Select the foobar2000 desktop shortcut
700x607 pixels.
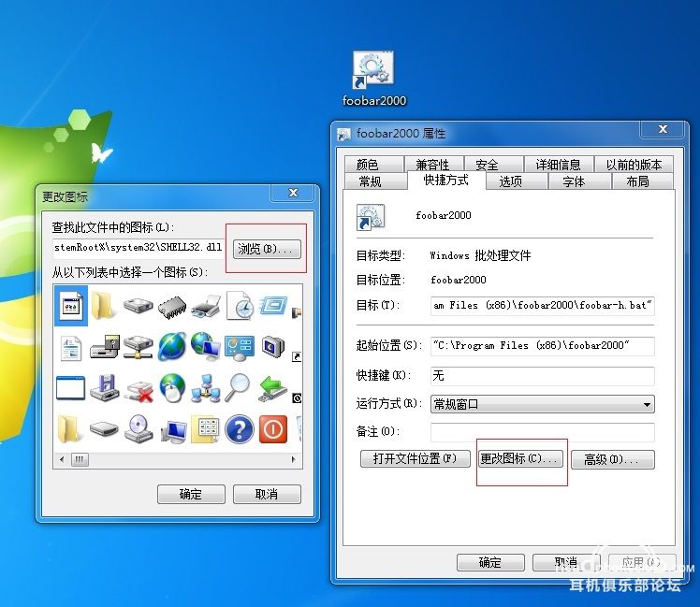tap(374, 79)
